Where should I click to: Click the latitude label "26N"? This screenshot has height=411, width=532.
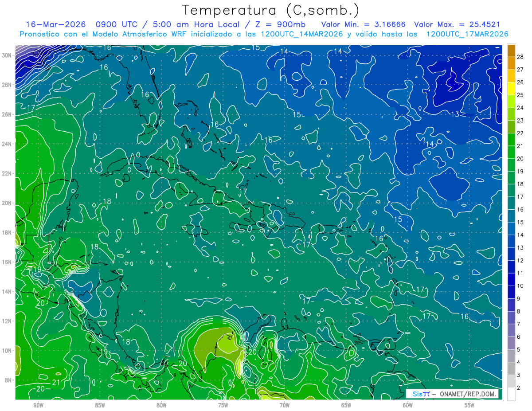[8, 114]
